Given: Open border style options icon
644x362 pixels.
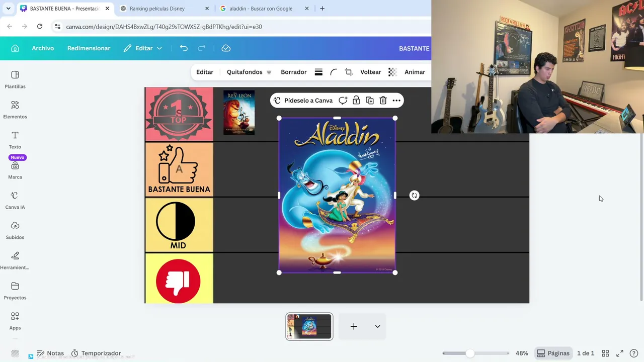Looking at the screenshot, I should 318,72.
